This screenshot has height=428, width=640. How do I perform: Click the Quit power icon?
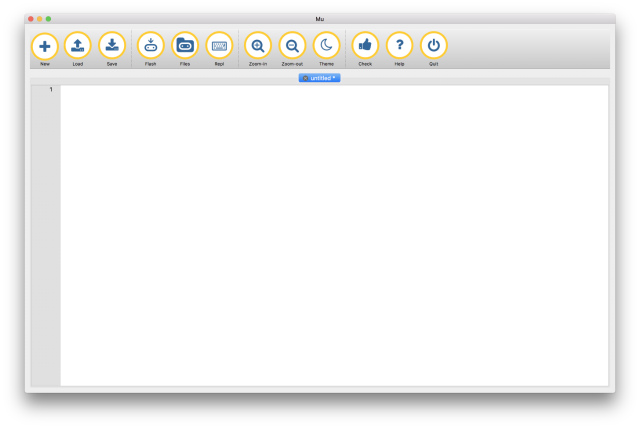pos(433,46)
